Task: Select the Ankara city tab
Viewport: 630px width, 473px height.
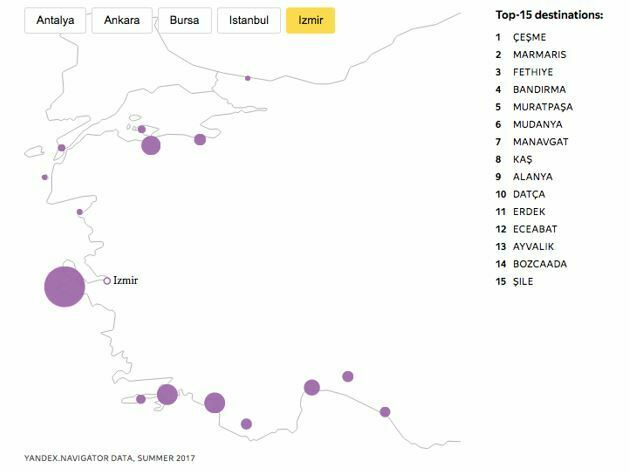Action: tap(121, 20)
